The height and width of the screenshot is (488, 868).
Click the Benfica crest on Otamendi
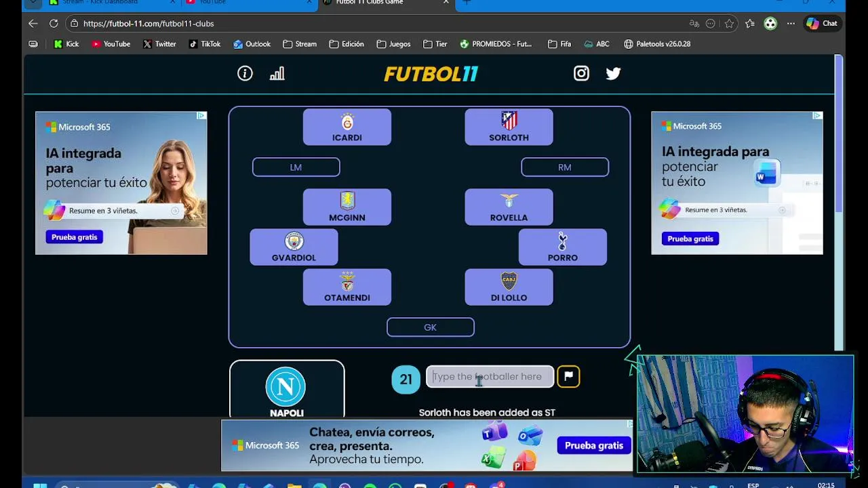point(347,281)
